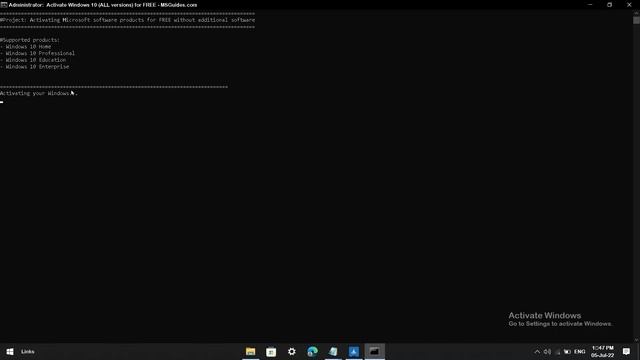Switch the ENG input language

[x=580, y=351]
